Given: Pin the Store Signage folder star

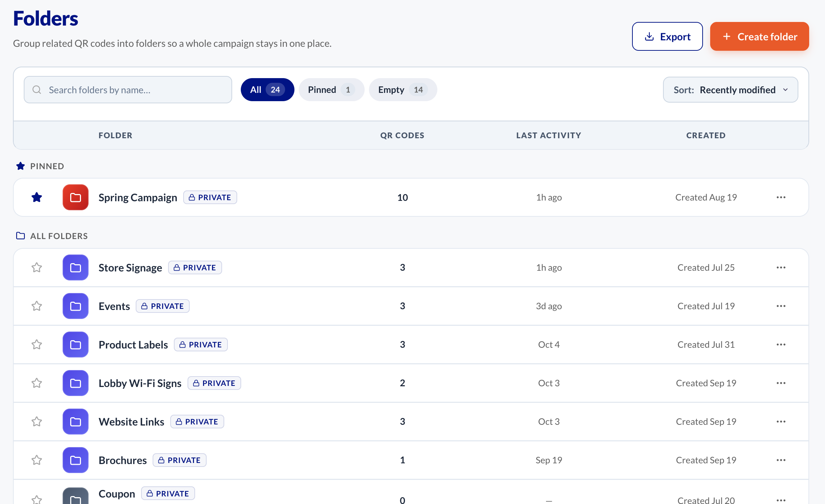Looking at the screenshot, I should point(37,267).
